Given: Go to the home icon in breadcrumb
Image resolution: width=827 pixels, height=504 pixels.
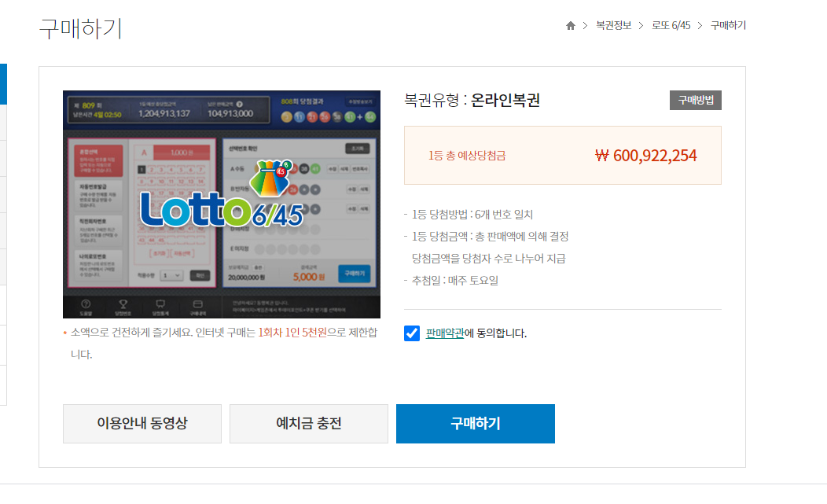Looking at the screenshot, I should [x=570, y=25].
